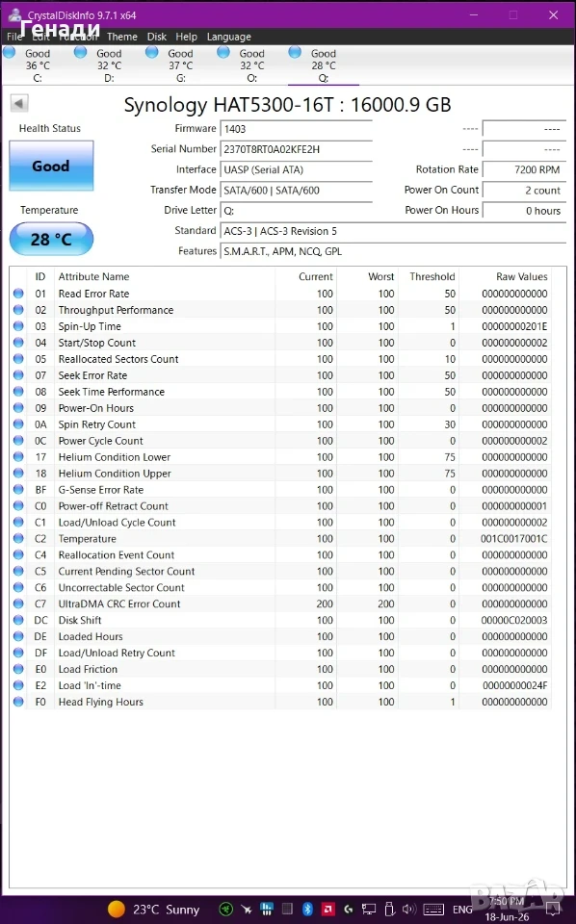This screenshot has height=924, width=576.
Task: Open the Language menu
Action: tap(228, 37)
